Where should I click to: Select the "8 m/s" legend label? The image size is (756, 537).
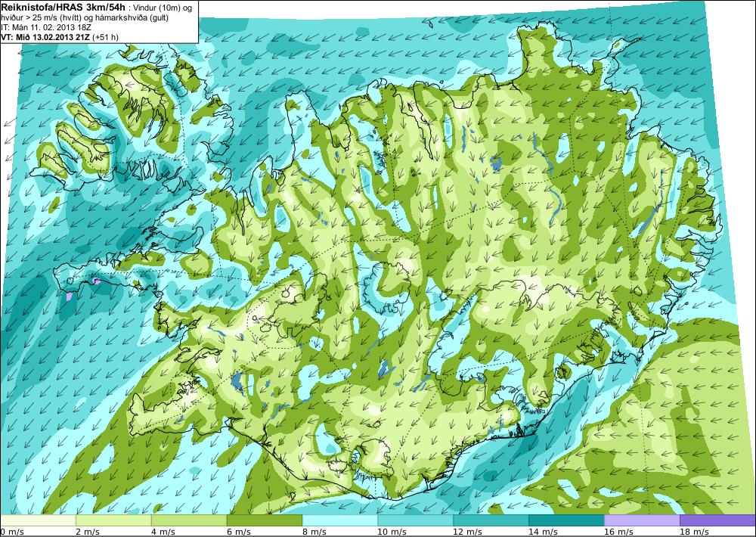pos(314,532)
